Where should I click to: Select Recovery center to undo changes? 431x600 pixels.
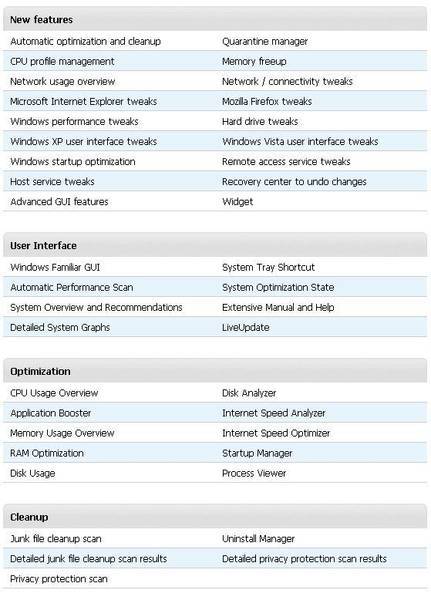[294, 182]
